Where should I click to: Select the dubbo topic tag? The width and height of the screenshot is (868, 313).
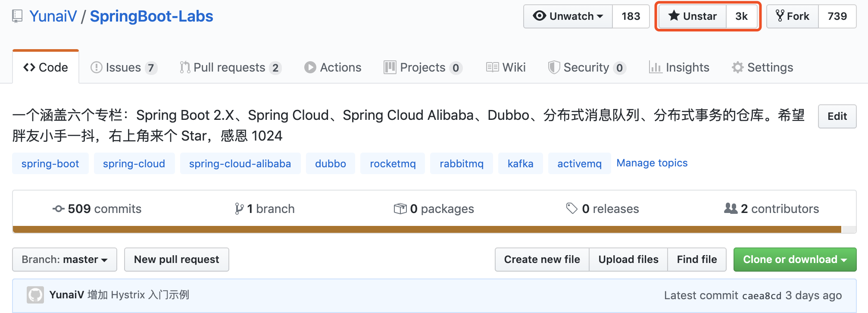click(x=331, y=163)
